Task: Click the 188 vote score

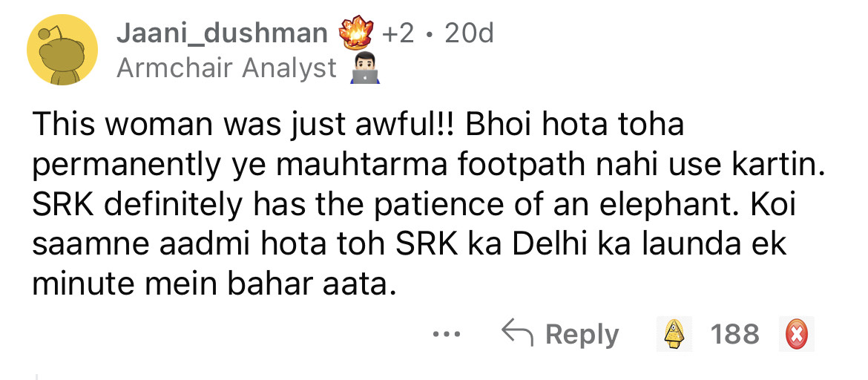Action: pyautogui.click(x=734, y=334)
